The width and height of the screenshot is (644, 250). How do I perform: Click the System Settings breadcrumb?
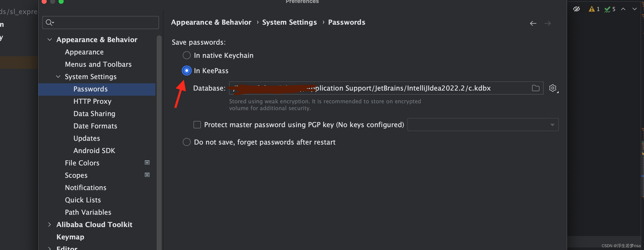290,22
